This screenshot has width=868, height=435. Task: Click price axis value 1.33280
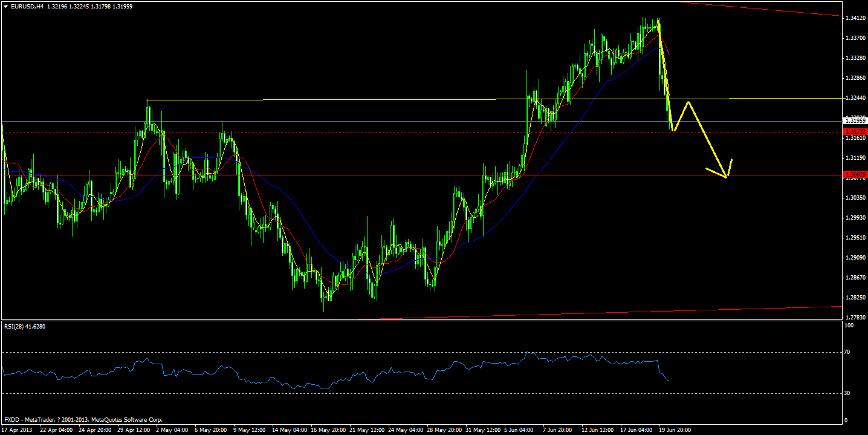(856, 58)
